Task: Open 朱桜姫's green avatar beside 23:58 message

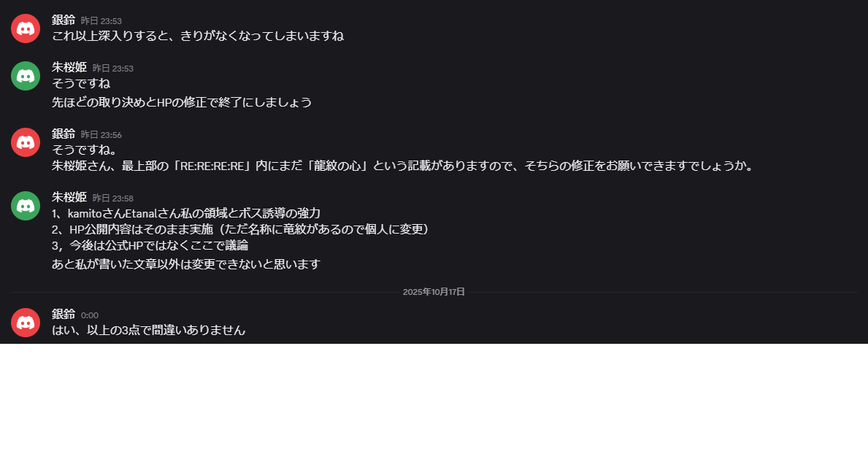Action: (x=26, y=206)
